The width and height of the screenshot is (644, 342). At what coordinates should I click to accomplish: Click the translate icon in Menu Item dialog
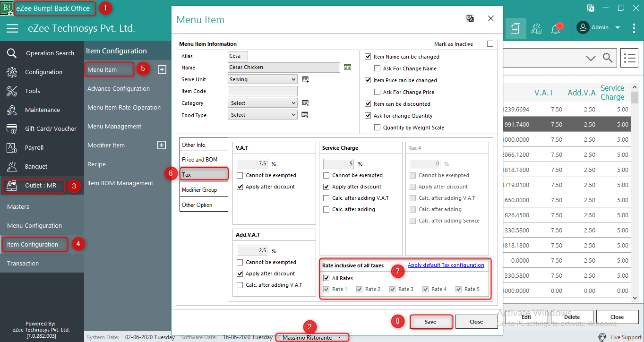click(x=470, y=18)
